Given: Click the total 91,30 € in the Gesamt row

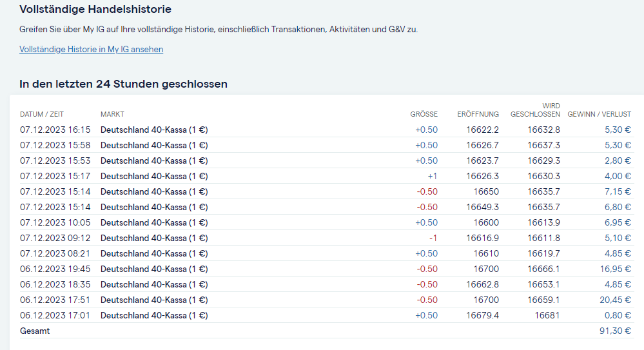Looking at the screenshot, I should pyautogui.click(x=615, y=331).
